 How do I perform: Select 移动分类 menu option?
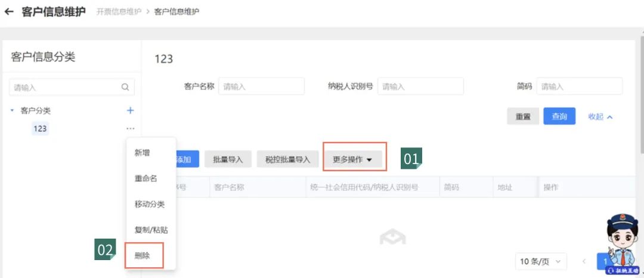[150, 204]
